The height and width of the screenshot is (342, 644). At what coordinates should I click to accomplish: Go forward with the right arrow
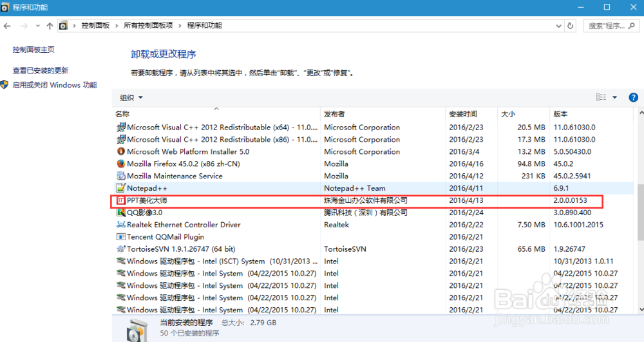point(24,26)
